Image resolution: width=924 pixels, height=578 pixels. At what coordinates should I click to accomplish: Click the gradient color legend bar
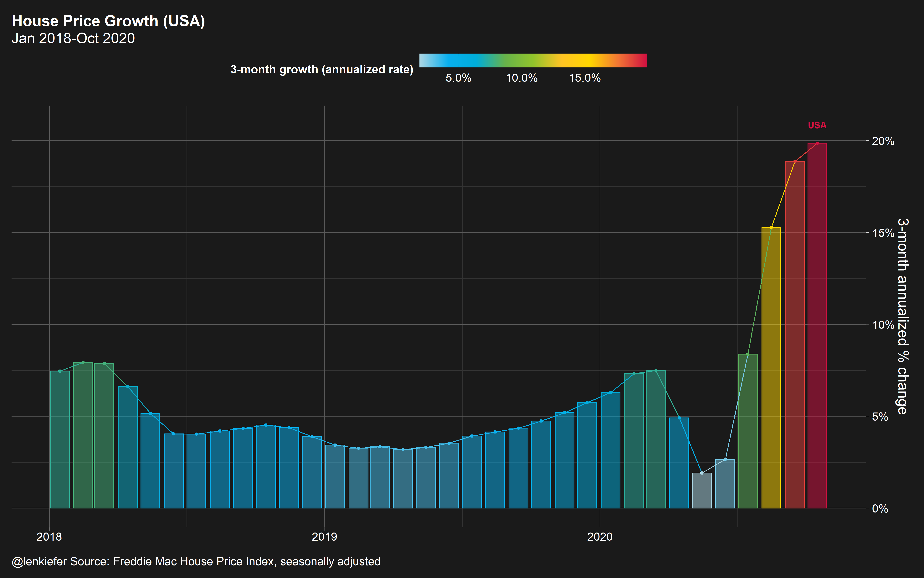pos(533,60)
